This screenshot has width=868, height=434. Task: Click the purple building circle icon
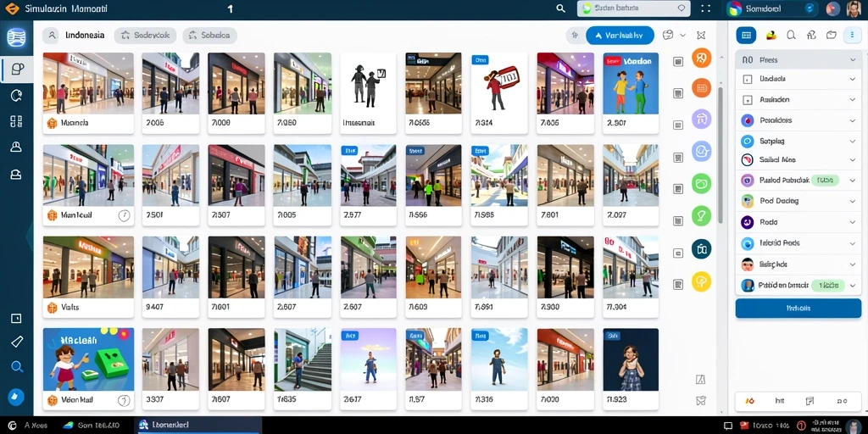[701, 119]
